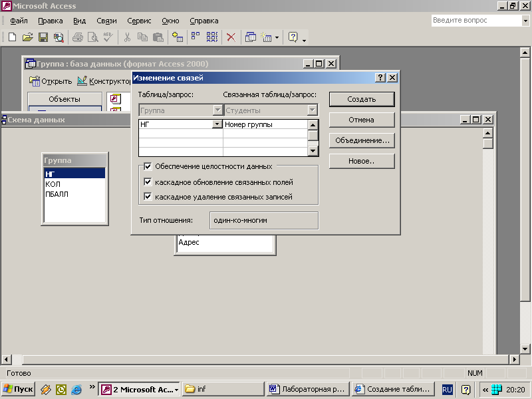532x399 pixels.
Task: Switch to the inf folder taskbar button
Action: tap(223, 389)
